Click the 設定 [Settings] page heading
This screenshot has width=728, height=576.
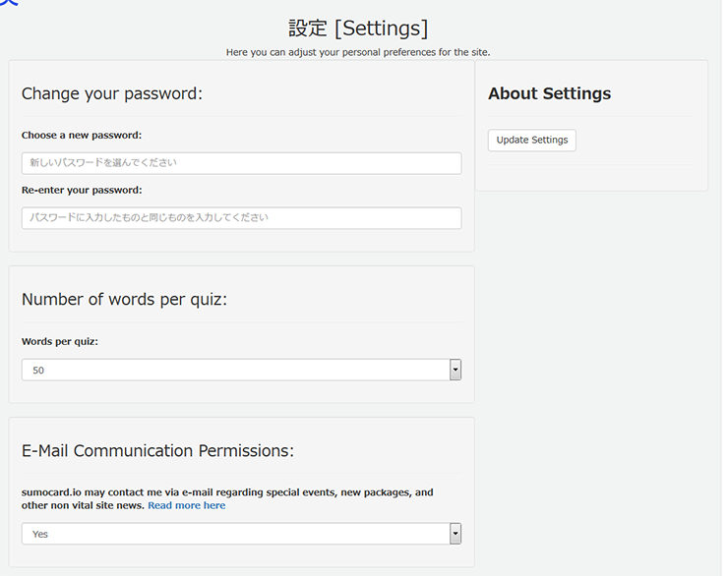click(358, 29)
